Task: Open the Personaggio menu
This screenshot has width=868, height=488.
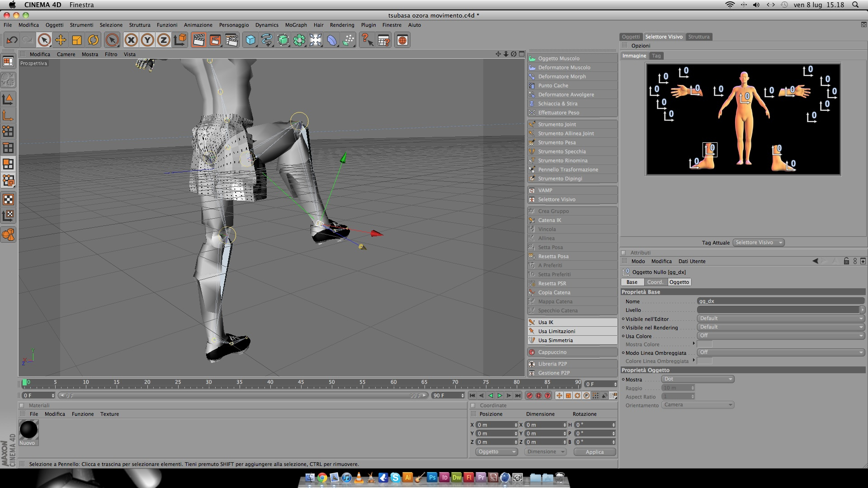Action: click(234, 25)
